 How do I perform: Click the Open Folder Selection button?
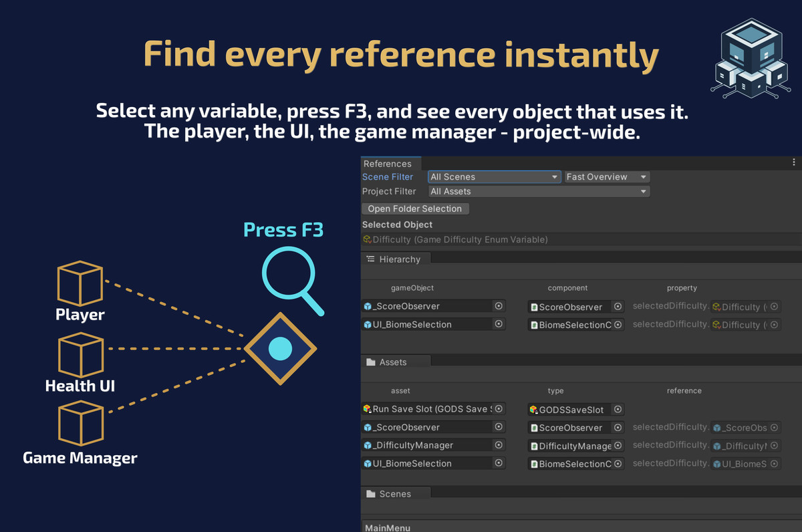point(415,209)
